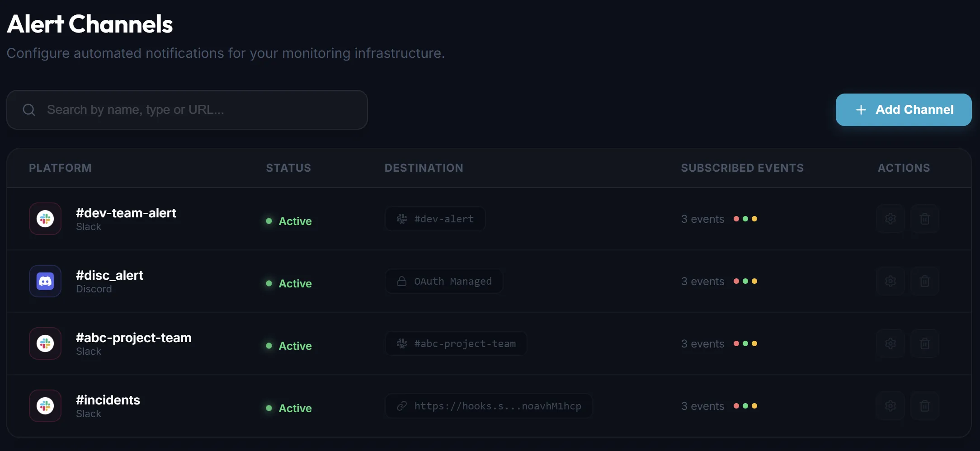Click the plus icon in Add Channel
980x451 pixels.
click(x=861, y=110)
